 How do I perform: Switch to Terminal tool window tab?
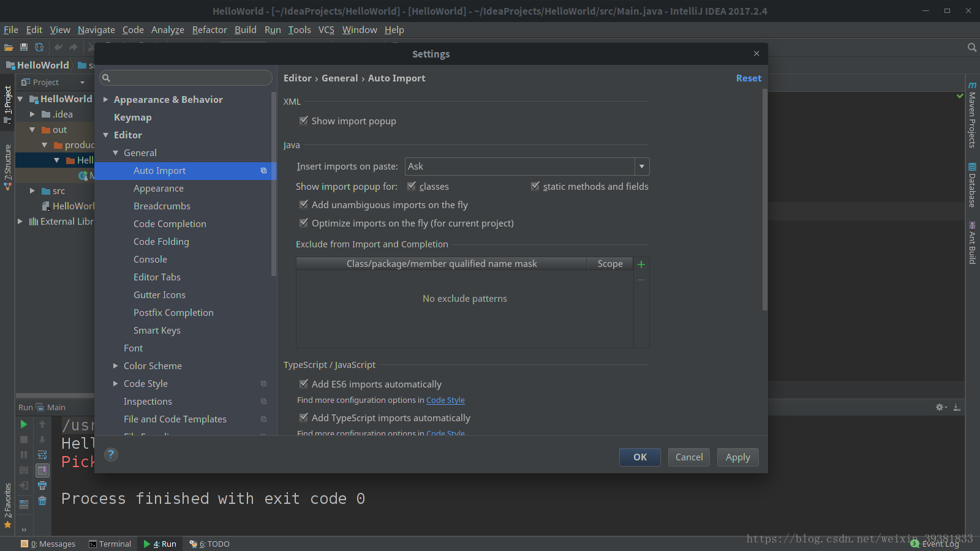point(110,544)
